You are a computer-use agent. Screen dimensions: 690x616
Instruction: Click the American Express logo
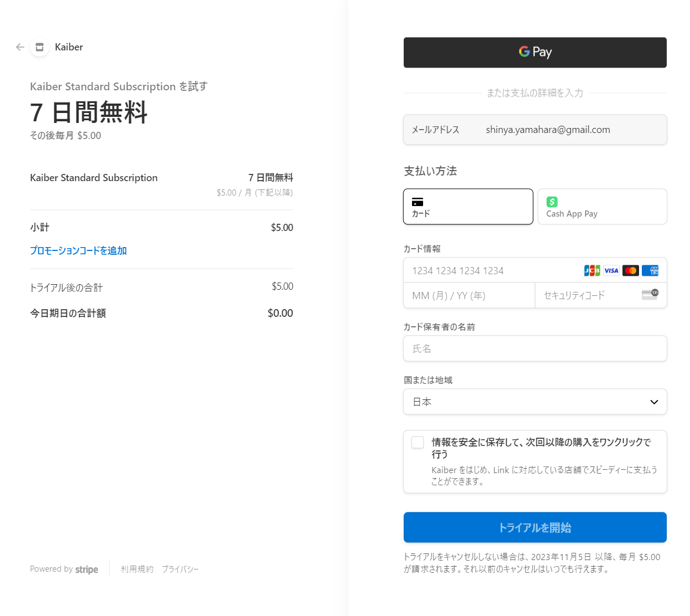(x=650, y=270)
